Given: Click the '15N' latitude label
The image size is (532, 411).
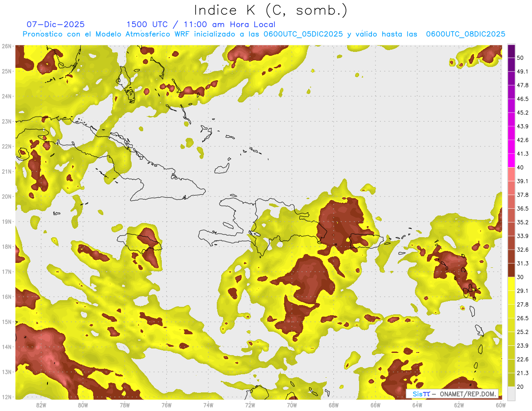Looking at the screenshot, I should point(7,321).
